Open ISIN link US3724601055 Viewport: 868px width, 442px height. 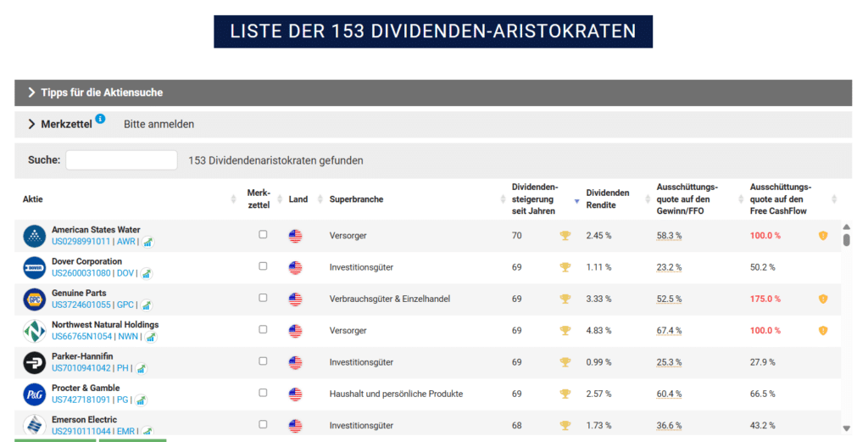point(81,305)
